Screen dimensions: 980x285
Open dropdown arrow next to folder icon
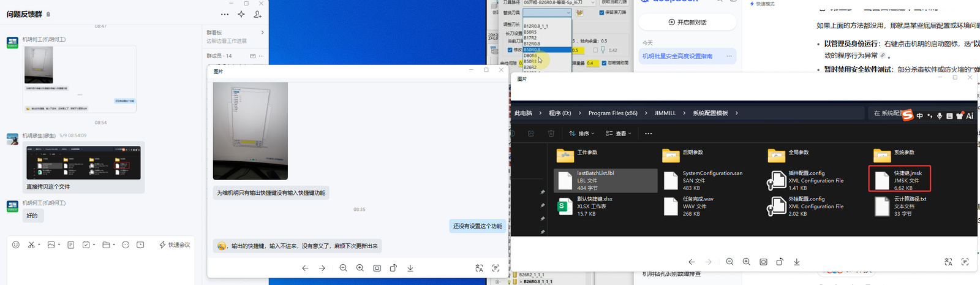pos(114,245)
